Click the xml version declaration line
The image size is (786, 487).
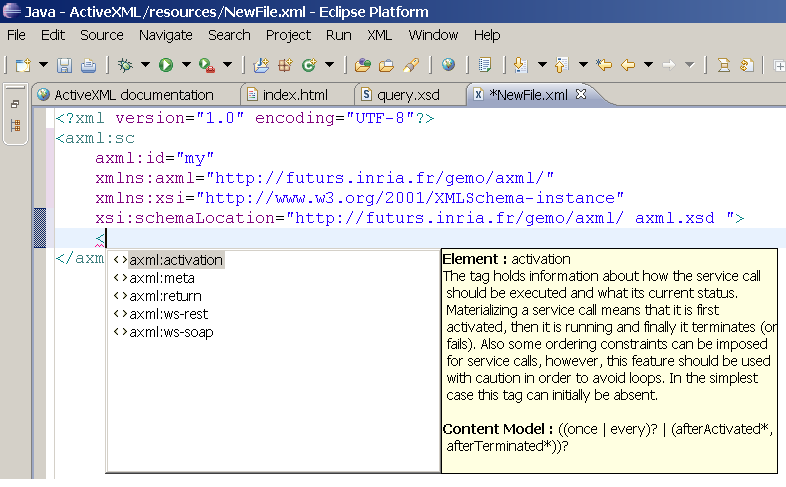[245, 118]
